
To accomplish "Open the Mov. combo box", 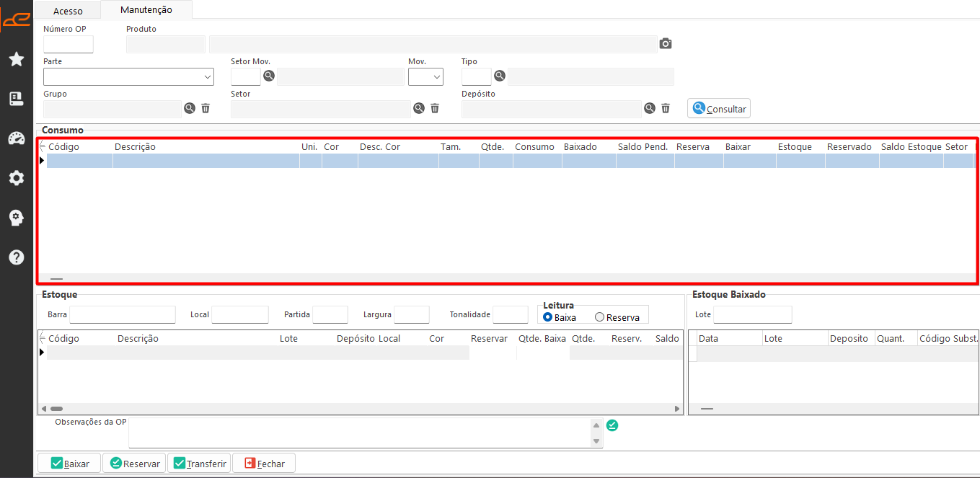I will (425, 76).
